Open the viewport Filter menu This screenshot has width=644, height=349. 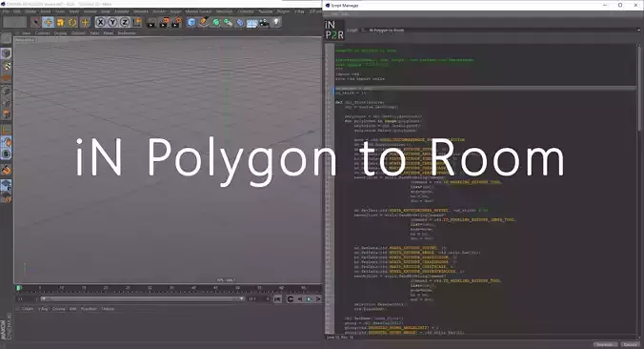pos(94,33)
